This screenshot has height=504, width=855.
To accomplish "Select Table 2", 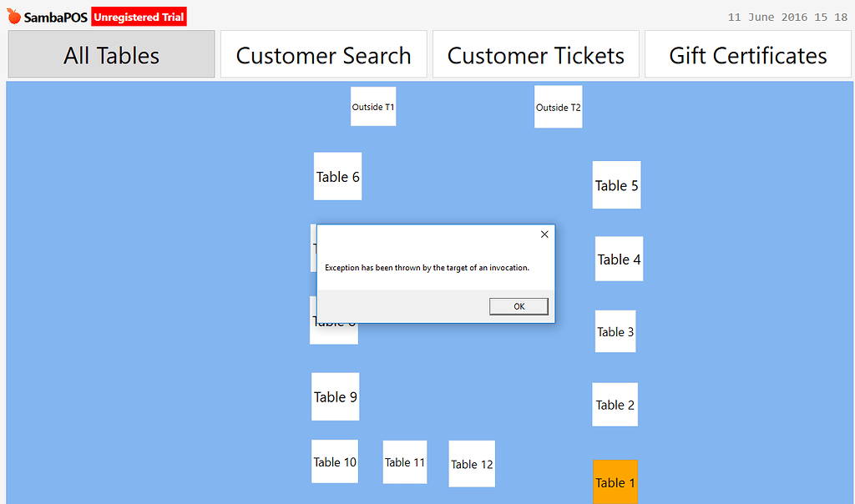I will click(615, 405).
